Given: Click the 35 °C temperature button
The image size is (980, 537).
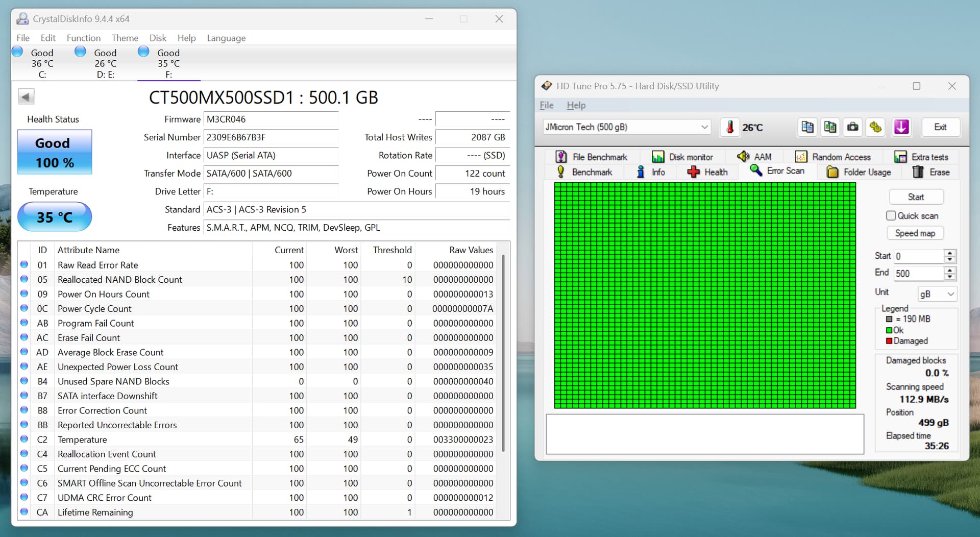Looking at the screenshot, I should click(x=55, y=217).
